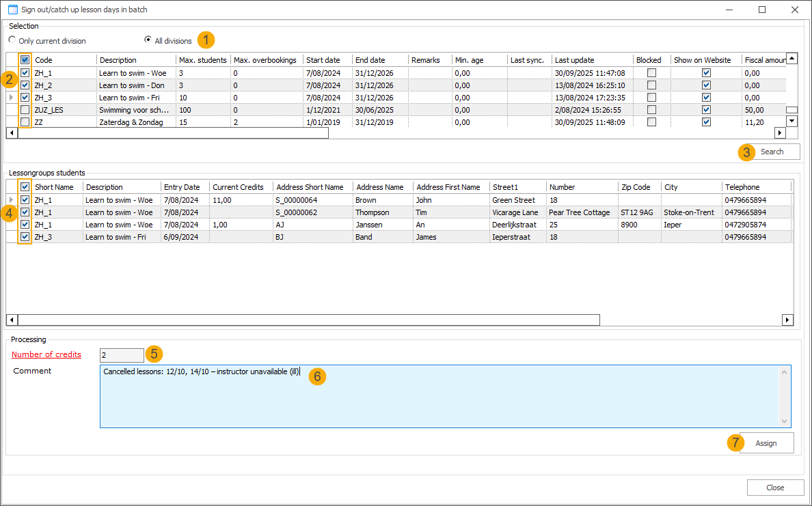812x506 pixels.
Task: Select the "All divisions" radio button
Action: click(x=148, y=40)
